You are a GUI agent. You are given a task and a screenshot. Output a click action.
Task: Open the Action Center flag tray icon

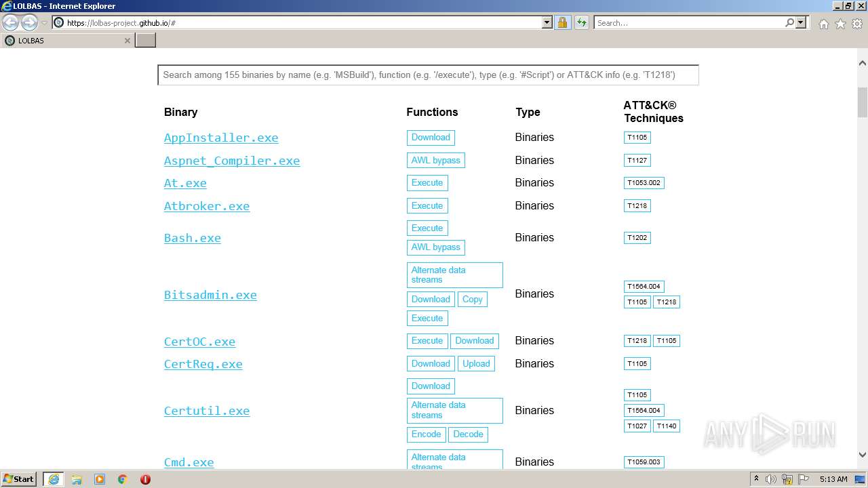804,479
